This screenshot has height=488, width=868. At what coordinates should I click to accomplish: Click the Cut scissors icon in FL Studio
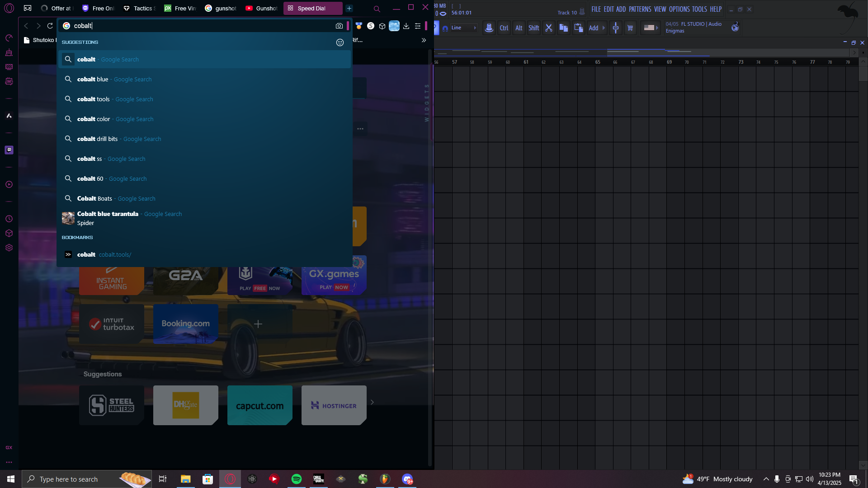tap(549, 28)
